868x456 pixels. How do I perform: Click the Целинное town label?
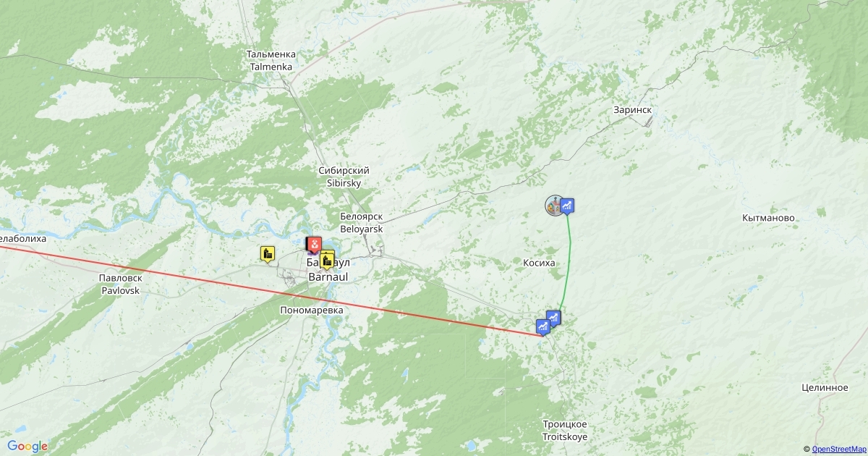coord(825,388)
